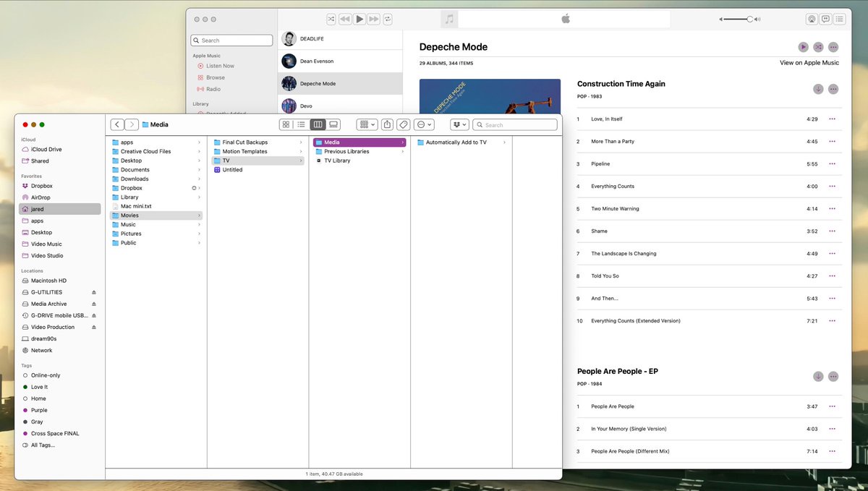Show lyrics panel in Music
This screenshot has width=868, height=491.
826,20
